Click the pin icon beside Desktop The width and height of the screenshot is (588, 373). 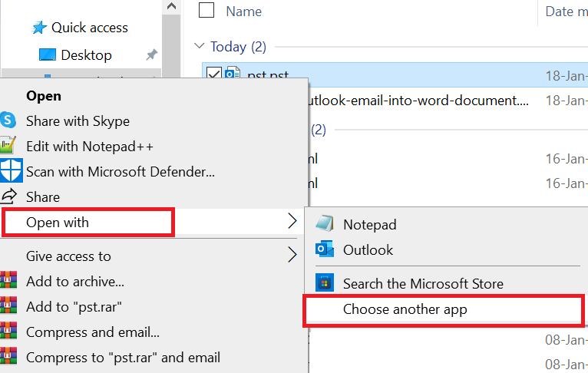point(151,54)
